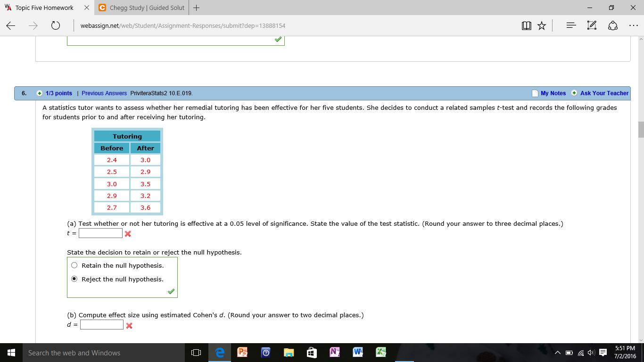Open Reading view in Edge

(x=526, y=25)
